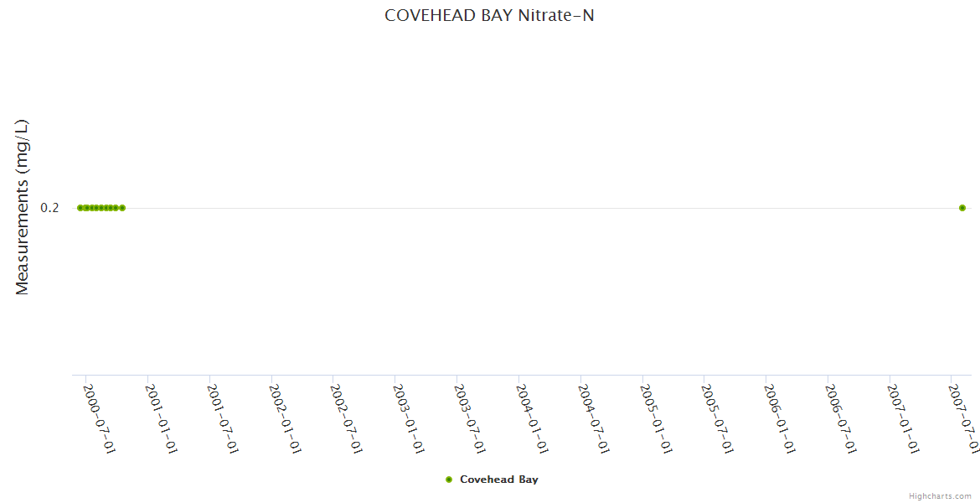
Task: Click the rightmost data point of the 2000 cluster
Action: coord(122,208)
